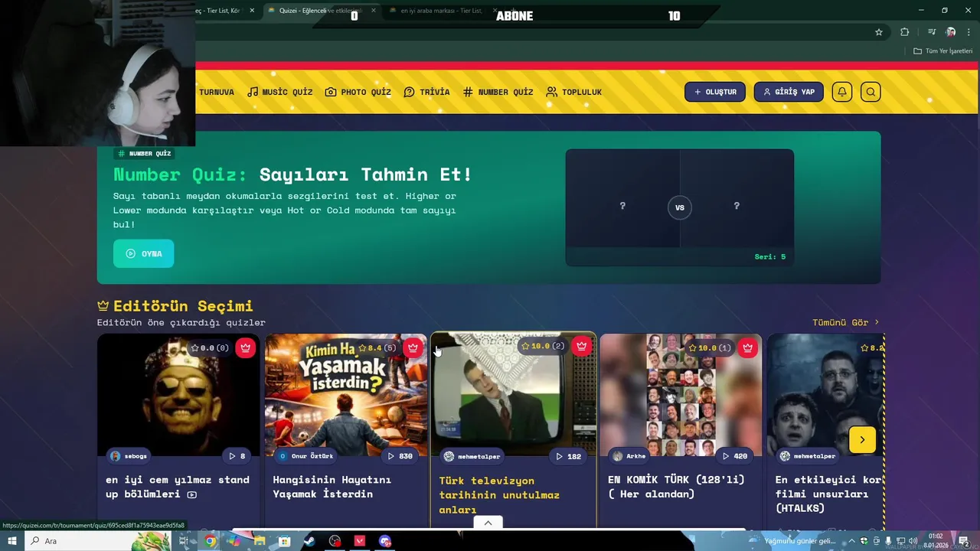Open mehmetalper on Türk televizyon card
This screenshot has height=551, width=980.
point(472,456)
